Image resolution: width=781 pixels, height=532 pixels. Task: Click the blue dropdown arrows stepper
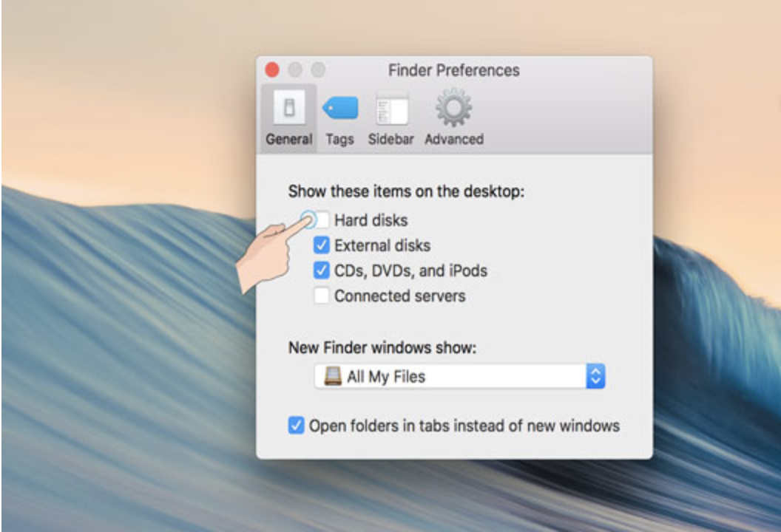tap(595, 376)
